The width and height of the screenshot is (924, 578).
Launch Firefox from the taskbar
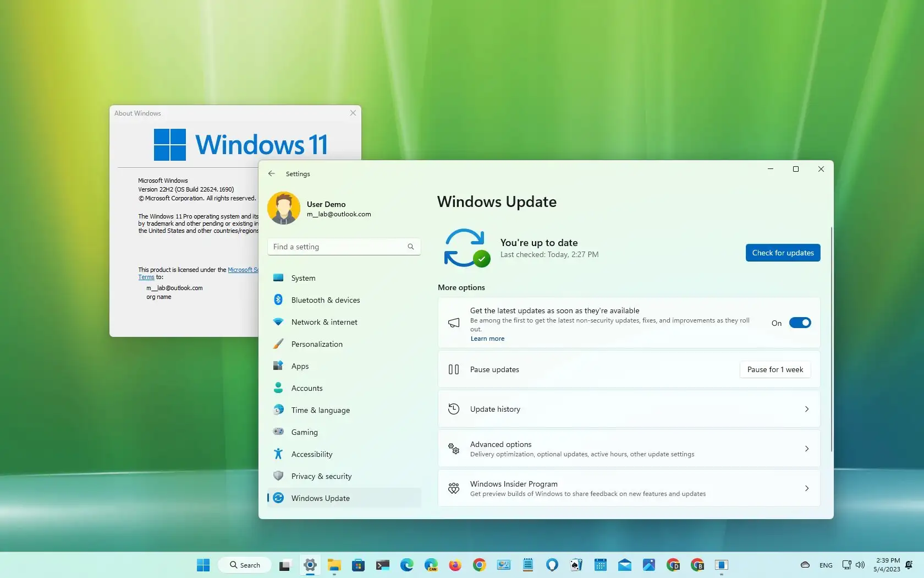(x=455, y=565)
